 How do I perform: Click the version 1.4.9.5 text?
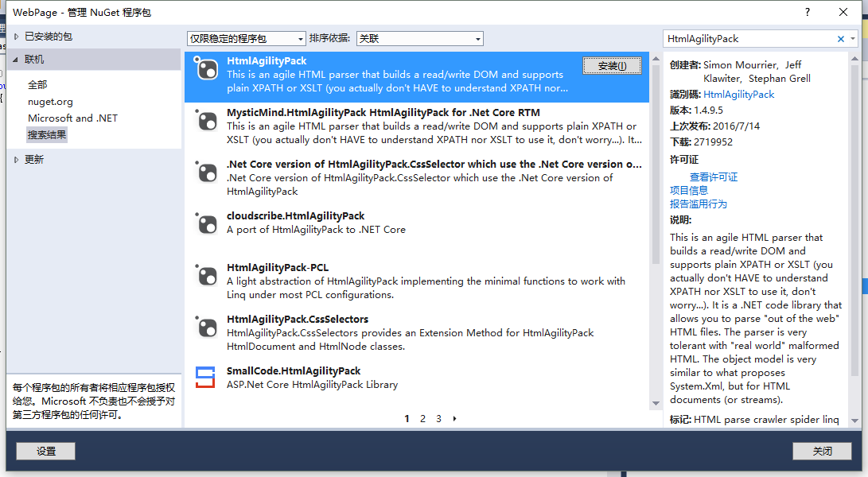[708, 111]
